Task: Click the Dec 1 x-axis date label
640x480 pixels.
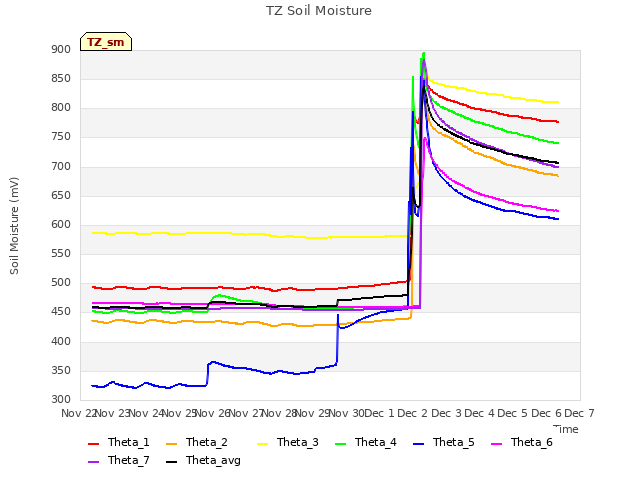Action: [x=379, y=413]
